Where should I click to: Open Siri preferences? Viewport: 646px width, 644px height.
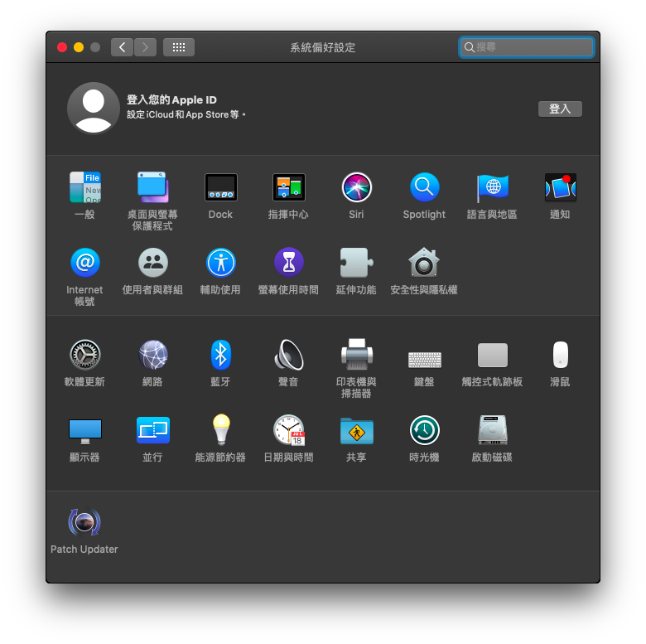[x=356, y=188]
